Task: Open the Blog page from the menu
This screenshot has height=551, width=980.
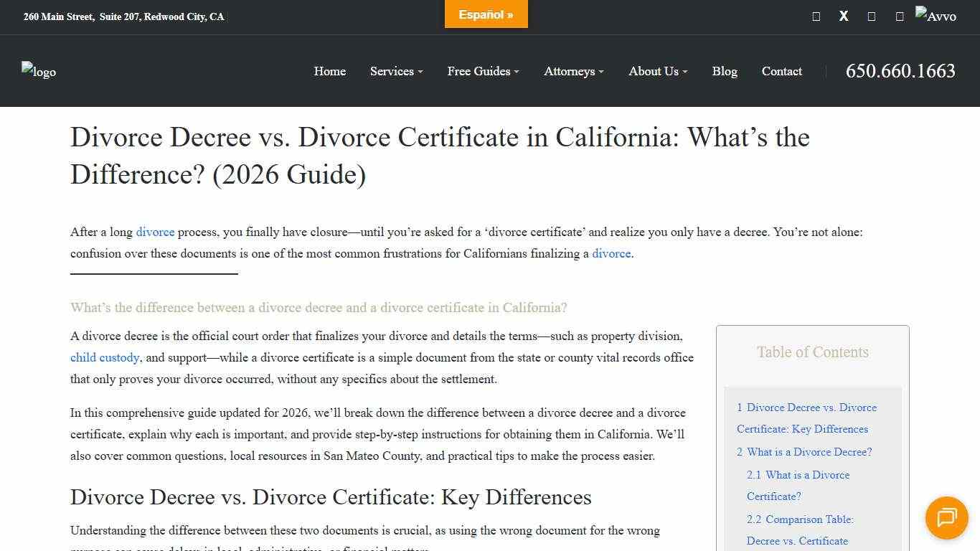Action: coord(725,71)
